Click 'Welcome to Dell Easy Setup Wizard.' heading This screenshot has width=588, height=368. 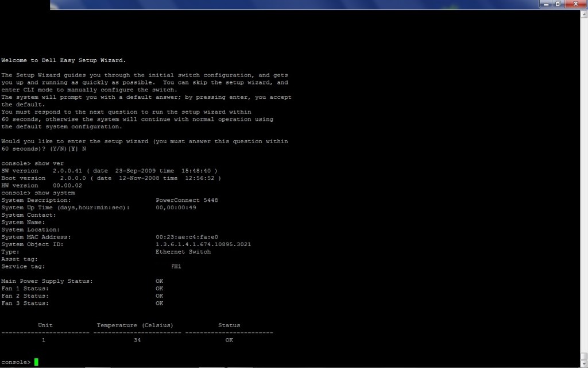click(63, 60)
